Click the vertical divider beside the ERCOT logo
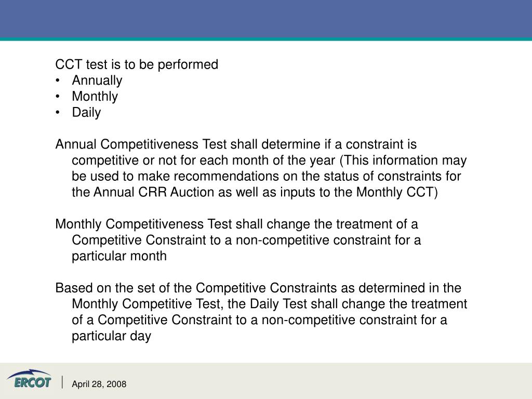The height and width of the screenshot is (399, 532). click(62, 383)
